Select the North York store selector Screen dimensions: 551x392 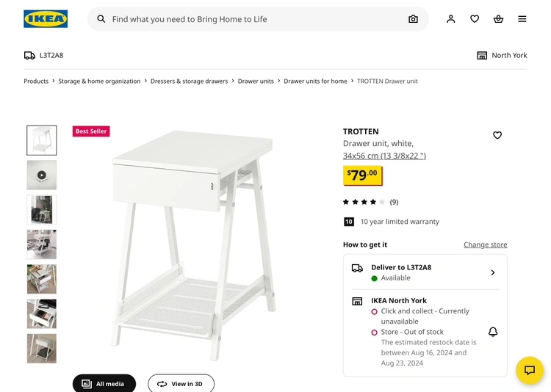502,55
